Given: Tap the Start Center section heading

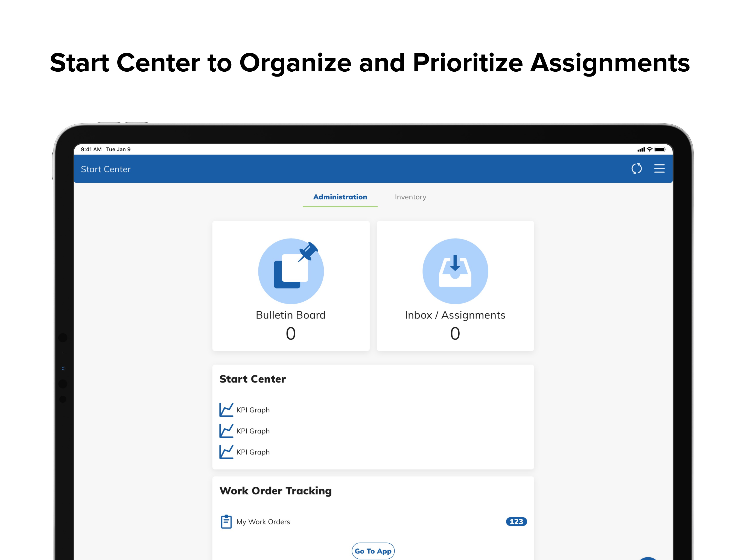Looking at the screenshot, I should tap(253, 379).
